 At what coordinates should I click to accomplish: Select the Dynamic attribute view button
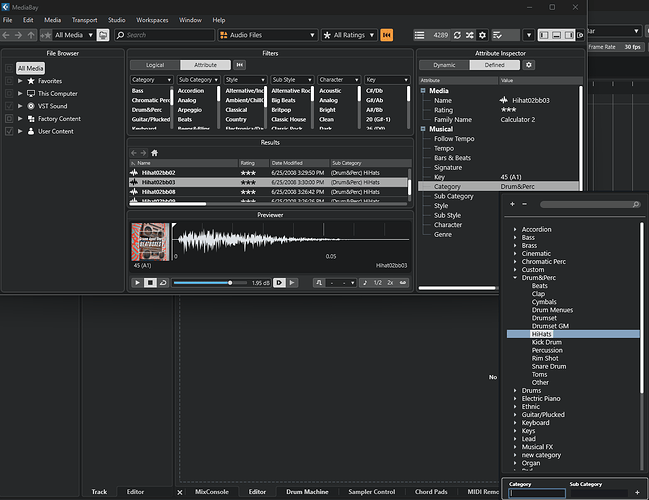click(444, 65)
